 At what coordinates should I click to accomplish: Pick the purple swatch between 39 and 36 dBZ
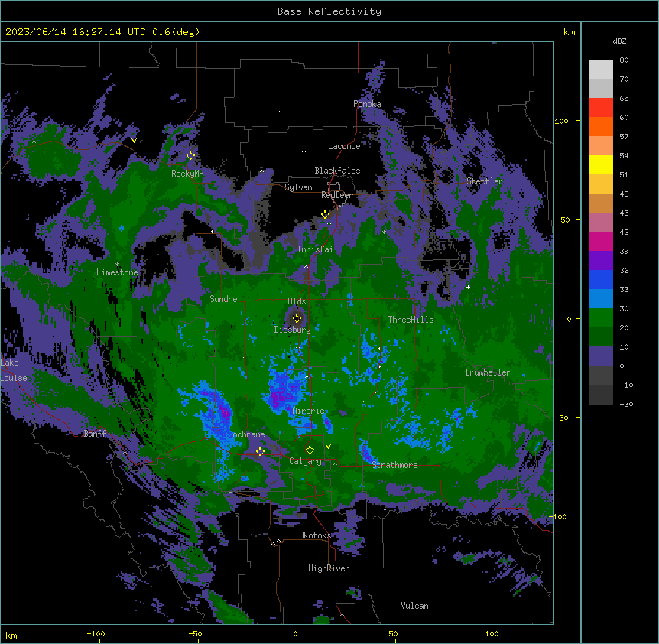click(x=601, y=261)
